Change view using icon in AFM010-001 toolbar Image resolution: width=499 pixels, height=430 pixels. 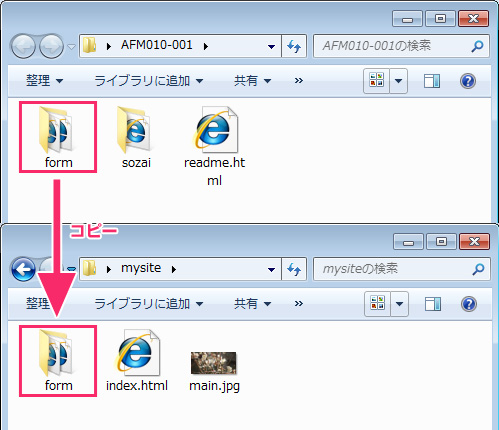[x=377, y=81]
